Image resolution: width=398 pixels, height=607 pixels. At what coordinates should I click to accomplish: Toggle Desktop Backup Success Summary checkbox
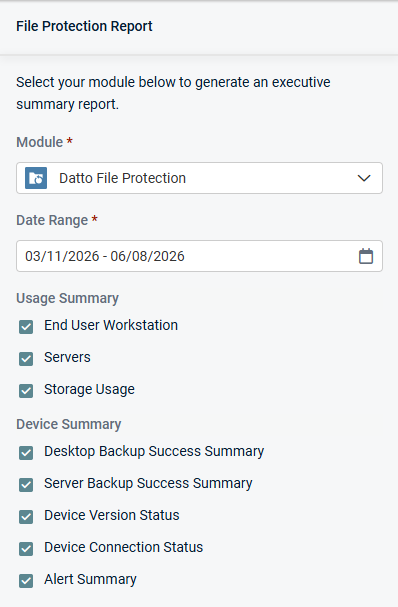point(26,453)
